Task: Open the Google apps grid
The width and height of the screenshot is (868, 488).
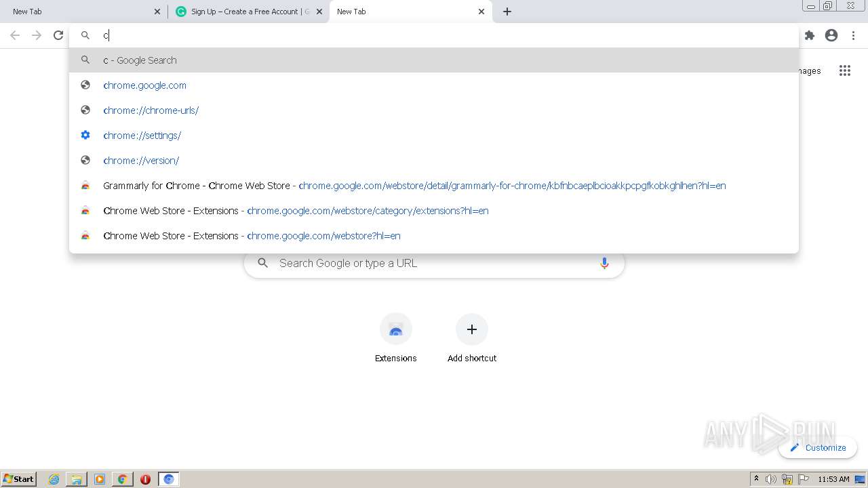Action: pos(845,70)
